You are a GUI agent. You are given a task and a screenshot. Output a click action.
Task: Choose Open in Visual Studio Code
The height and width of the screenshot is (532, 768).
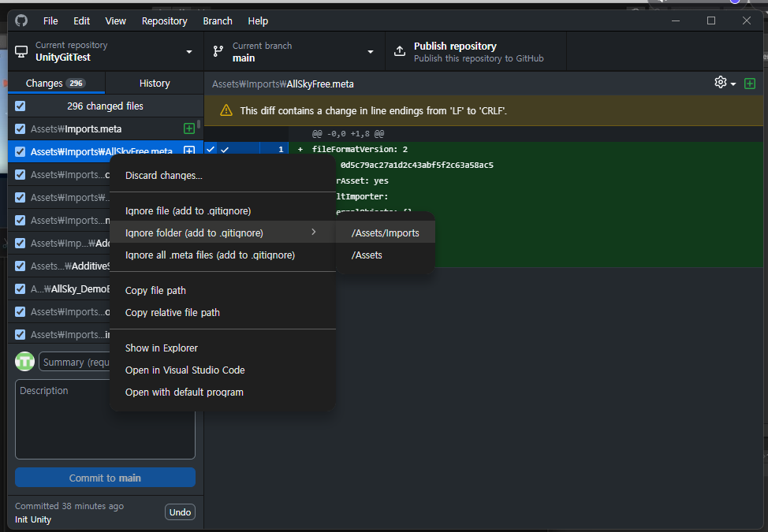223,370
